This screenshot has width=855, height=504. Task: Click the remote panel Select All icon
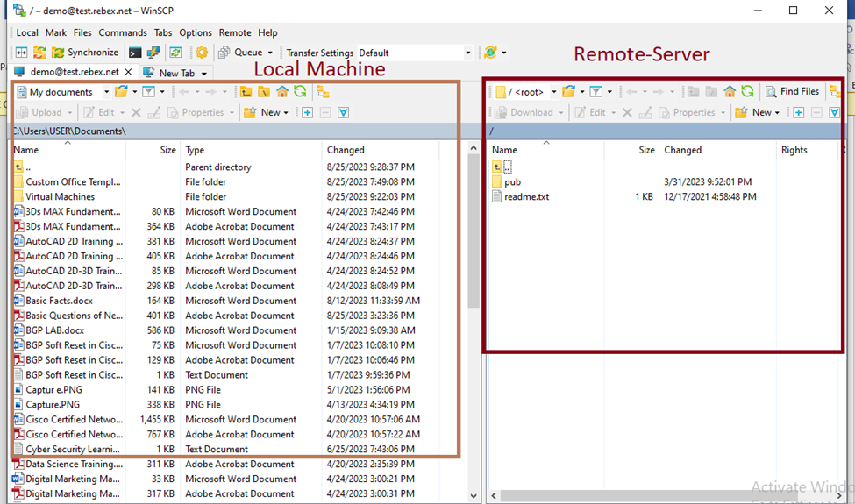[x=835, y=113]
